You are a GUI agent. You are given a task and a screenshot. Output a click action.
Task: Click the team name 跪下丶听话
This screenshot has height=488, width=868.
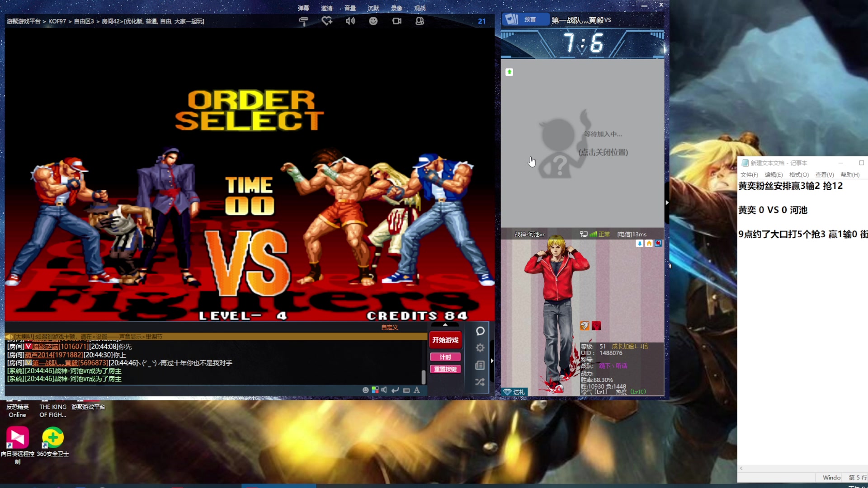613,366
